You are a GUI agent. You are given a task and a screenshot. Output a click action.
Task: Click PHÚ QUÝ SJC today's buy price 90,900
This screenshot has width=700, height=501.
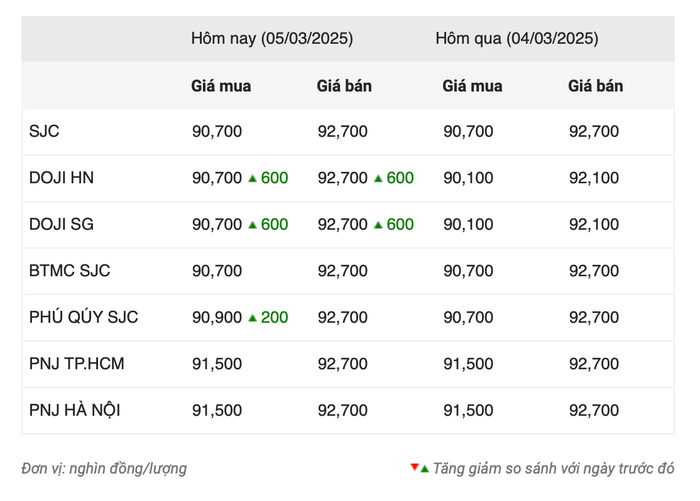click(217, 317)
